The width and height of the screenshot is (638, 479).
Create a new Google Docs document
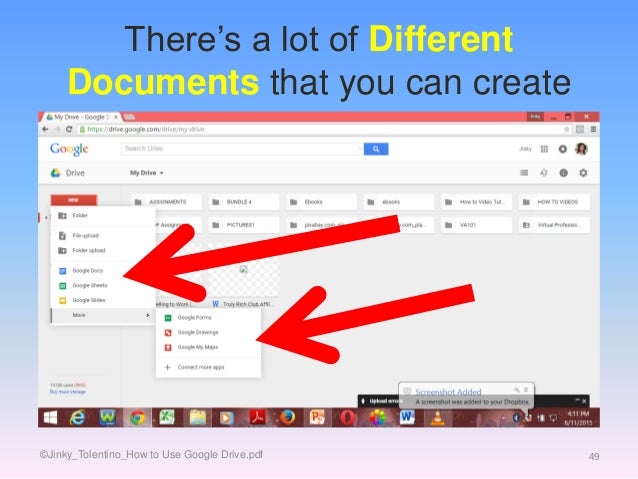[103, 271]
